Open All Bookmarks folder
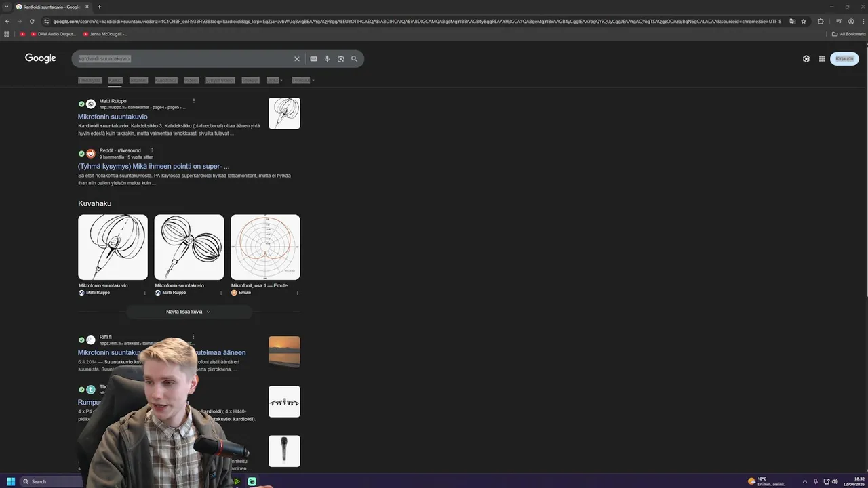The height and width of the screenshot is (488, 868). point(849,34)
